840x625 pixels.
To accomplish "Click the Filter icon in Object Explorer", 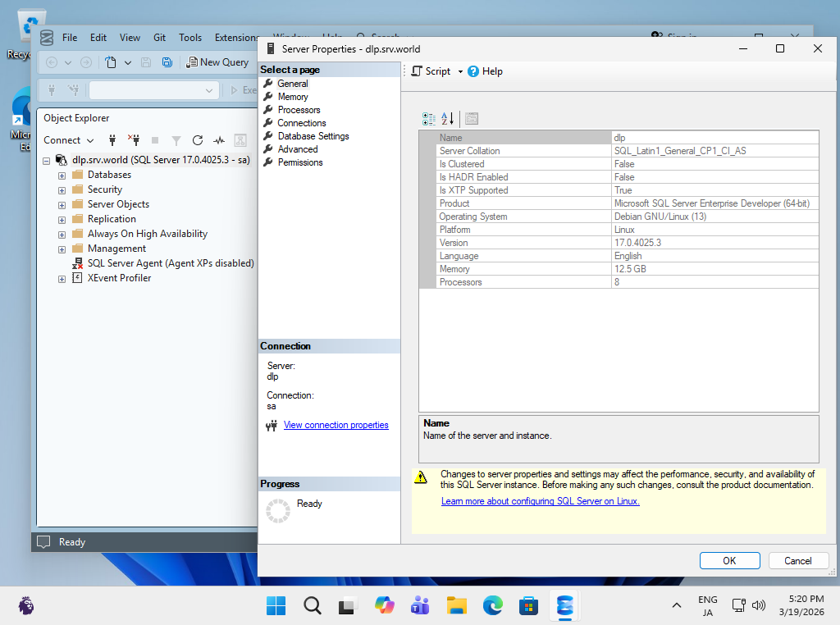I will [x=176, y=140].
